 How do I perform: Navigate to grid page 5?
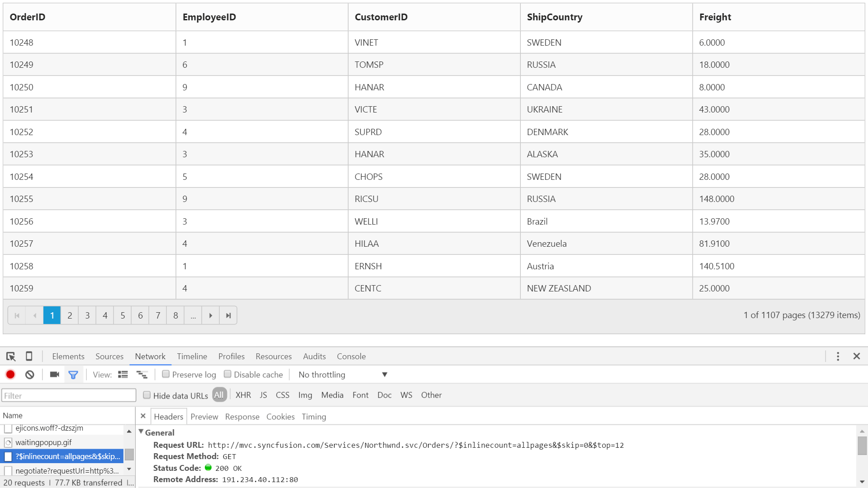click(x=123, y=315)
